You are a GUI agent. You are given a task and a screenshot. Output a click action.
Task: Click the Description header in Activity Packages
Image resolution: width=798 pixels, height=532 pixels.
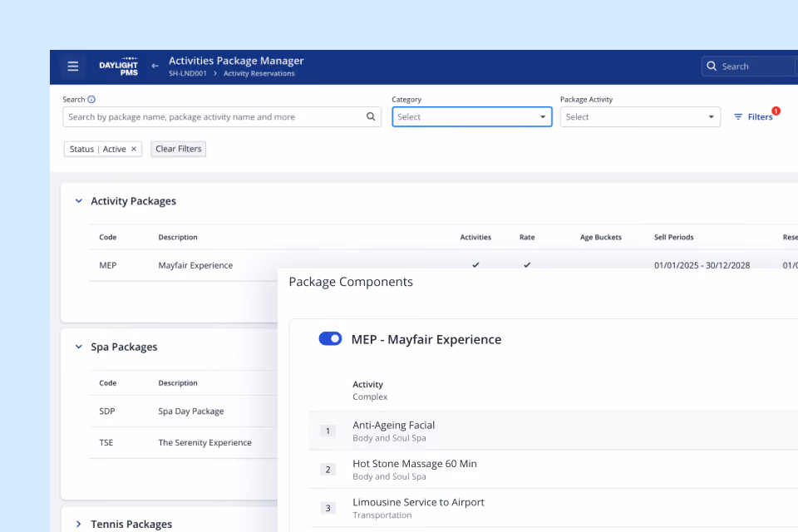178,237
